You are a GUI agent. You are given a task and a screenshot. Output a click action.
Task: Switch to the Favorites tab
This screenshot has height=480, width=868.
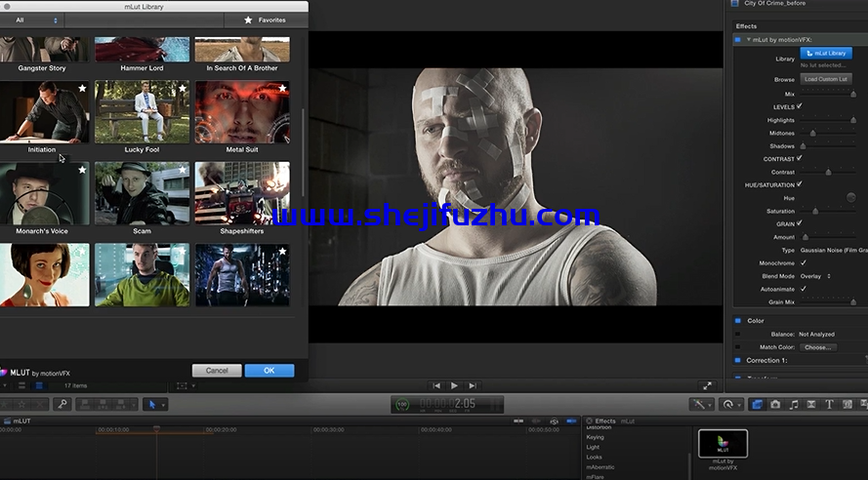[x=266, y=20]
